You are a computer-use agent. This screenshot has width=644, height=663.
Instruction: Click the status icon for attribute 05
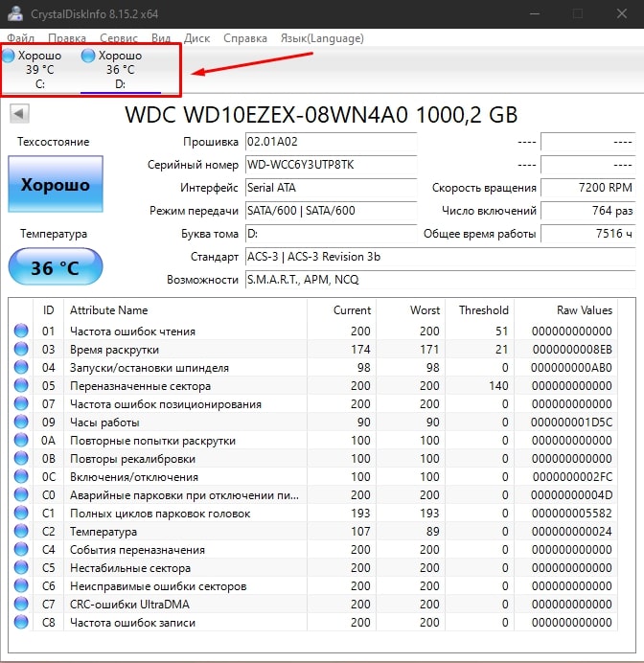click(21, 385)
